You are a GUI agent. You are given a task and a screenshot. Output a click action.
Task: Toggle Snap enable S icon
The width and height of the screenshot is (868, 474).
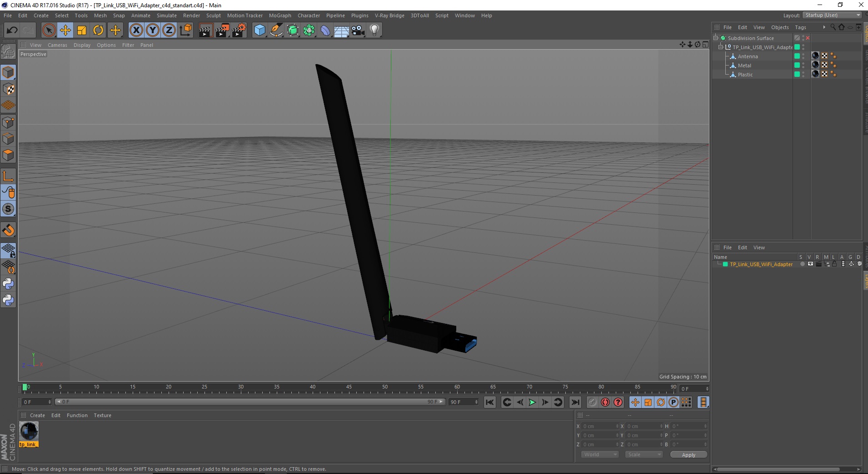tap(8, 209)
